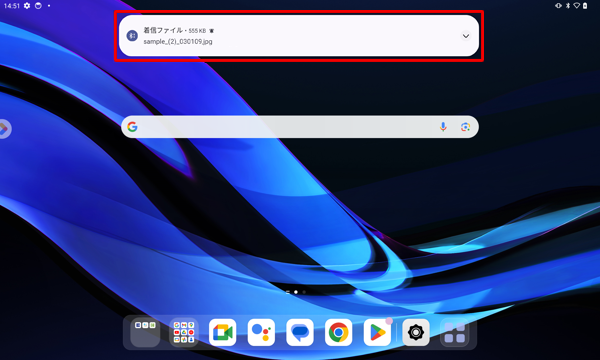Expand the incoming file notification chevron
Viewport: 600px width, 360px height.
[466, 36]
